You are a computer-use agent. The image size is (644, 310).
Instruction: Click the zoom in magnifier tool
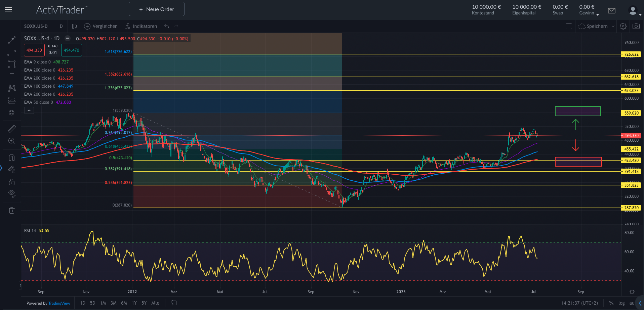tap(12, 141)
